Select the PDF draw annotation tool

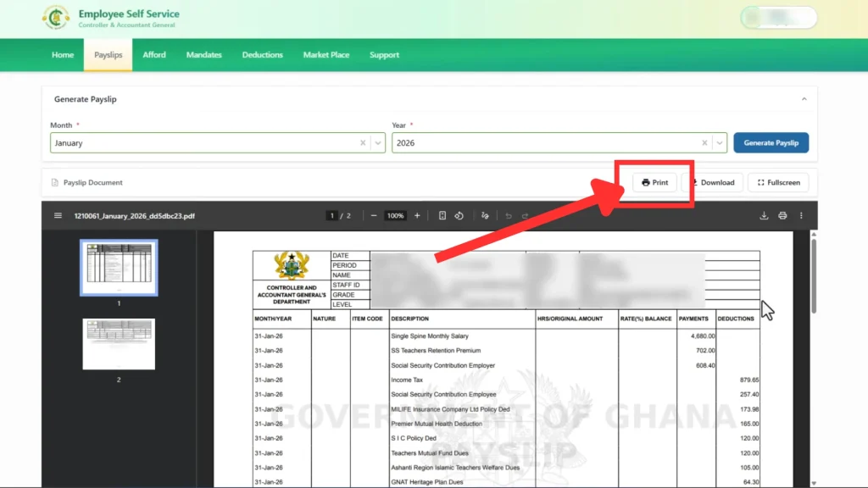point(485,216)
